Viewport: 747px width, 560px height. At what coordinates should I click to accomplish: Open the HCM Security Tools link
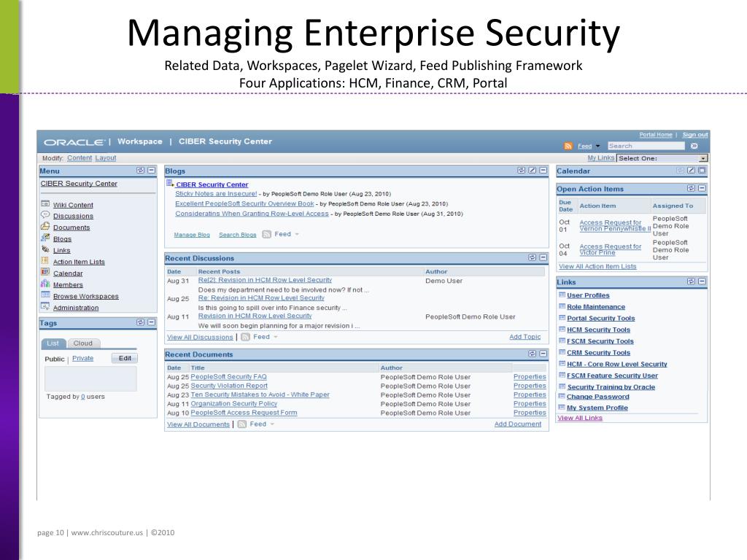point(598,330)
